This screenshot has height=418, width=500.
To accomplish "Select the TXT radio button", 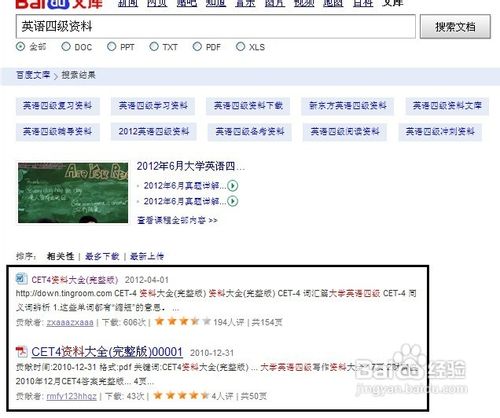I will pos(154,47).
